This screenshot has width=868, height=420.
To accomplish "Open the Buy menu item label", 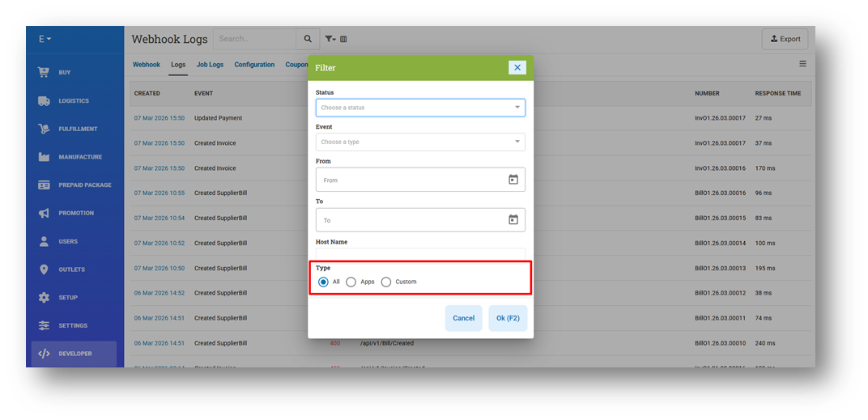I will [x=65, y=73].
